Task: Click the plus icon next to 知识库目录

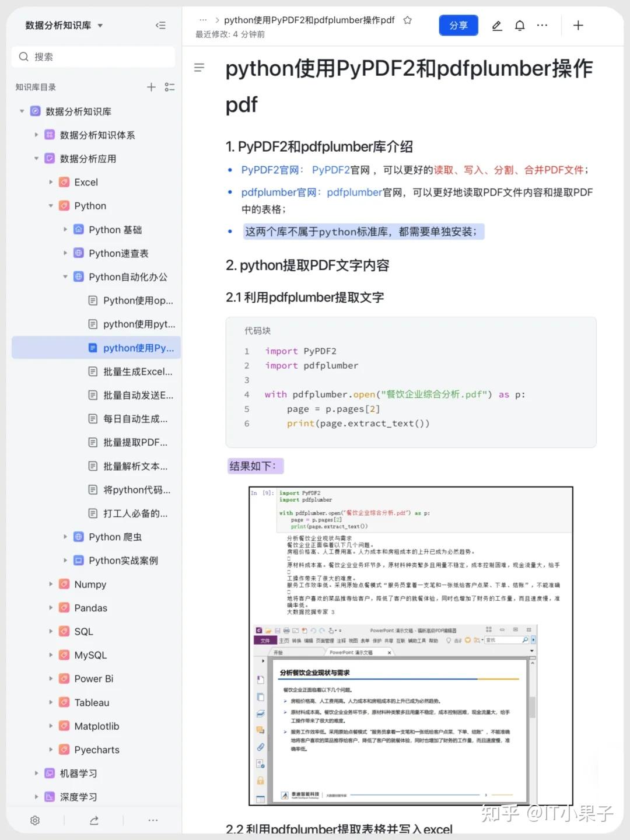Action: pos(151,87)
